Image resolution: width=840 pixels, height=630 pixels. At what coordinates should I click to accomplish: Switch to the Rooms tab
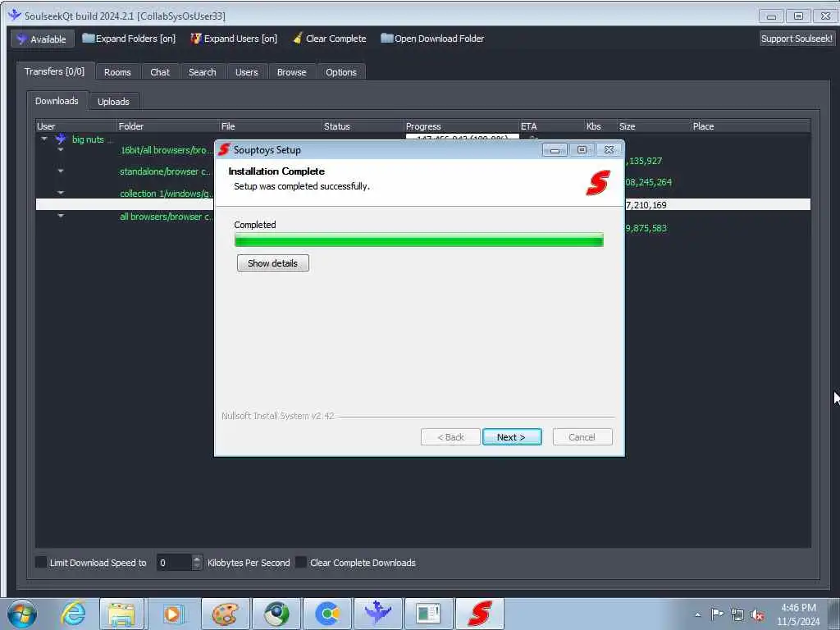[x=117, y=72]
